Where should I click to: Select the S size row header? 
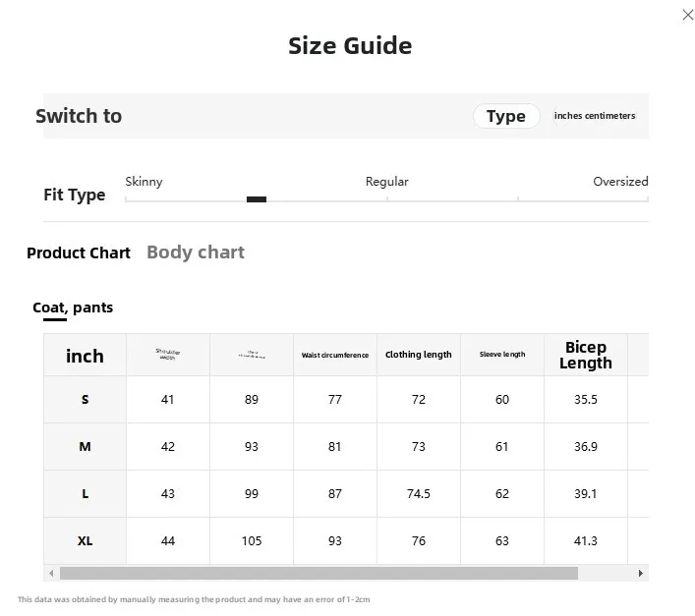click(x=86, y=400)
